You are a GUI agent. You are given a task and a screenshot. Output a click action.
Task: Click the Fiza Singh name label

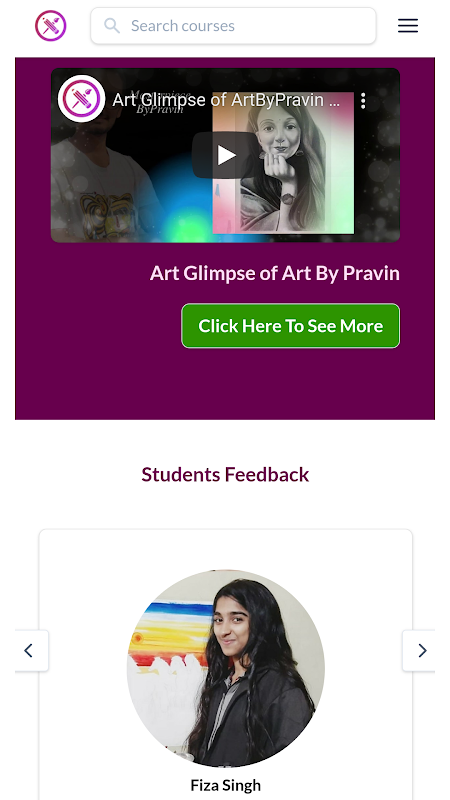pyautogui.click(x=226, y=785)
